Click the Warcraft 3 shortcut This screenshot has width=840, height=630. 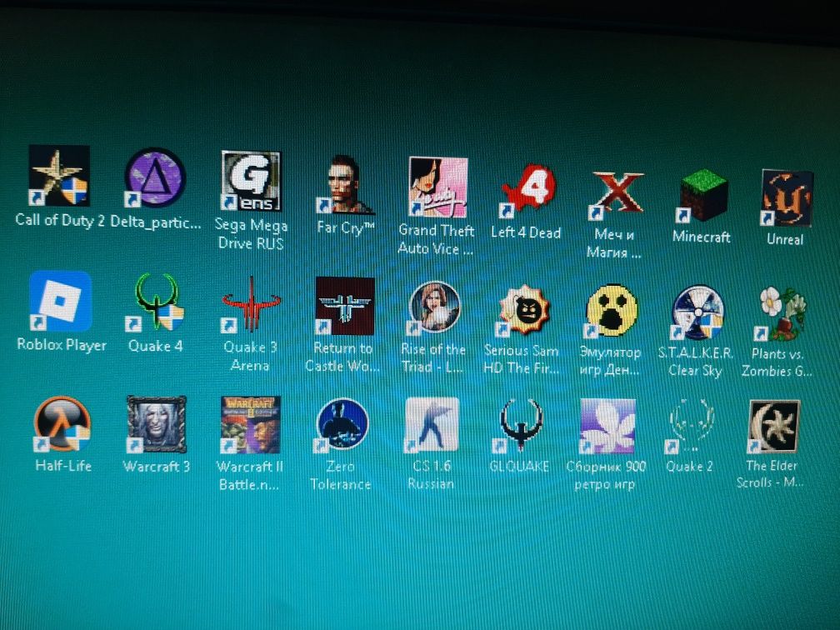point(157,424)
